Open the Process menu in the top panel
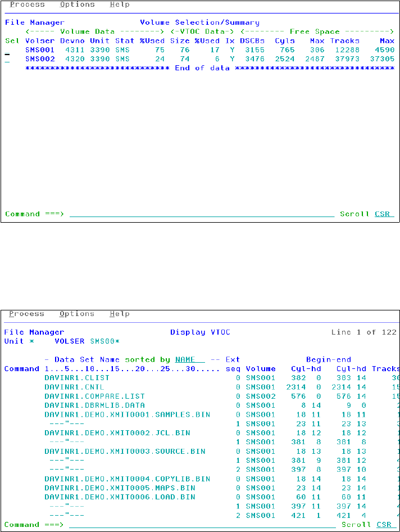 click(27, 4)
